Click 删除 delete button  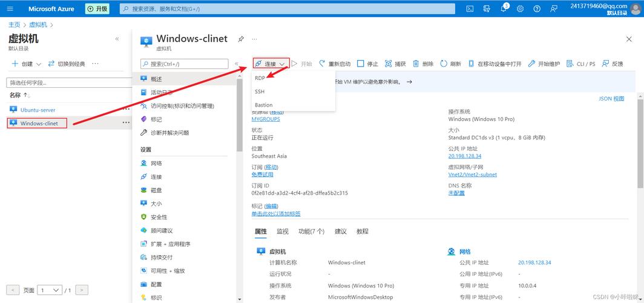[x=423, y=64]
